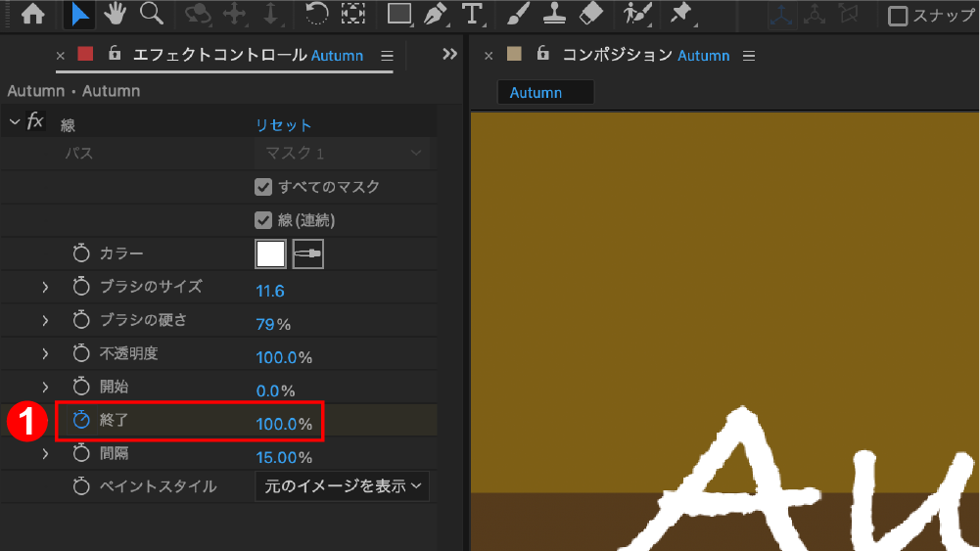This screenshot has height=551, width=980.
Task: Show hidden panels with double-chevron button
Action: tap(449, 55)
